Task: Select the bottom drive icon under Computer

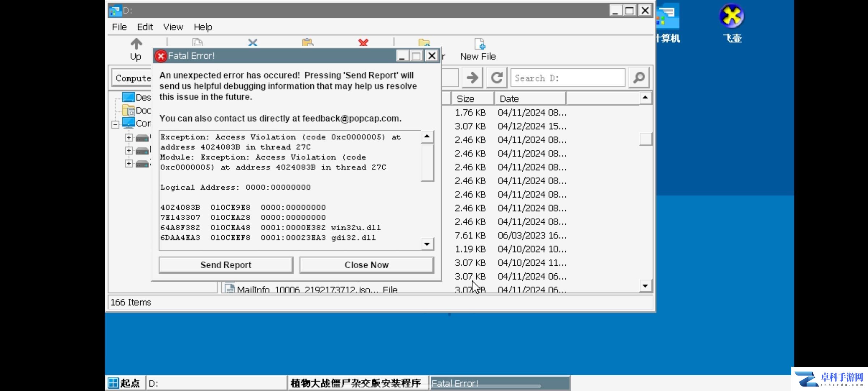Action: [142, 164]
